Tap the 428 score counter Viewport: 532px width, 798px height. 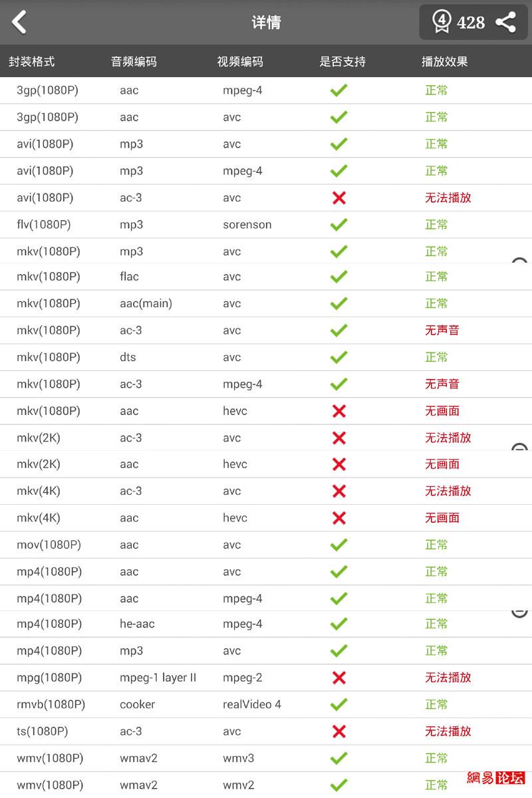click(471, 23)
